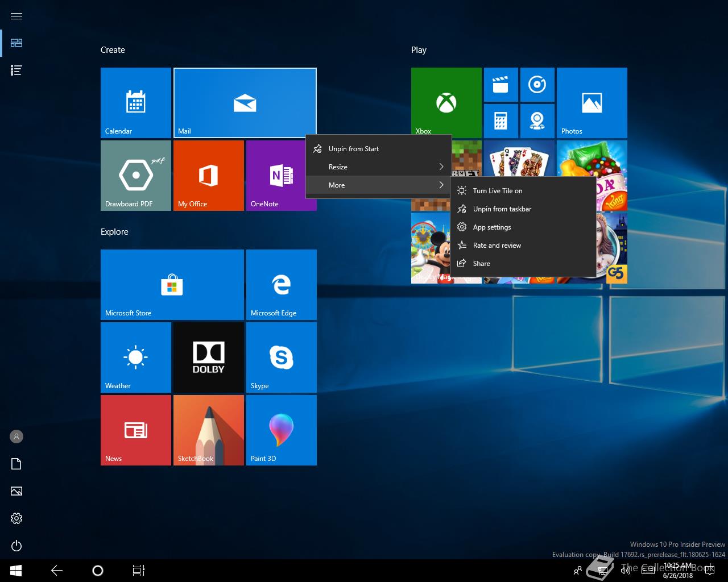Open the Photos tile
This screenshot has height=582, width=728.
(592, 103)
